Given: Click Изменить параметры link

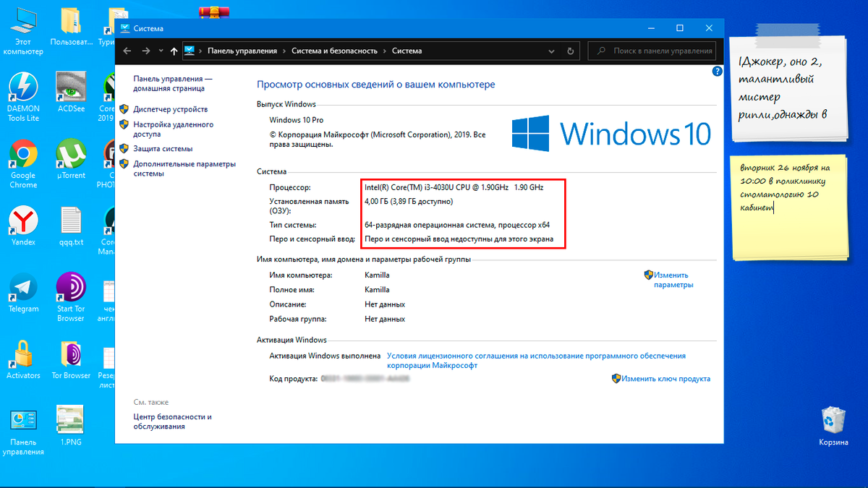Looking at the screenshot, I should click(672, 280).
